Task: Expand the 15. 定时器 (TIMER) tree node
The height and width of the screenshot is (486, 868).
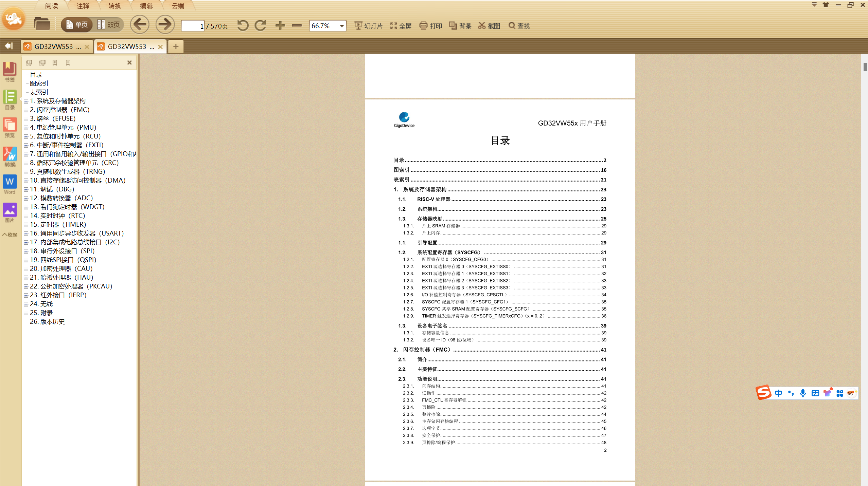Action: [26, 225]
